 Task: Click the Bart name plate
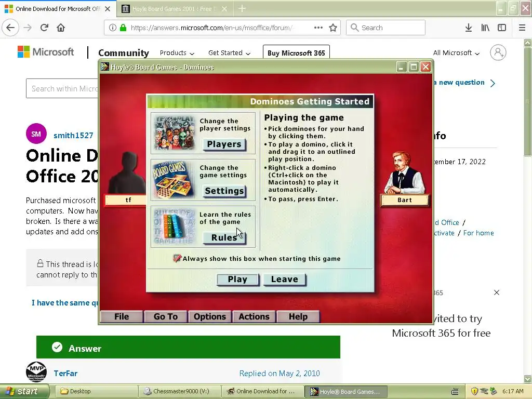tap(405, 200)
